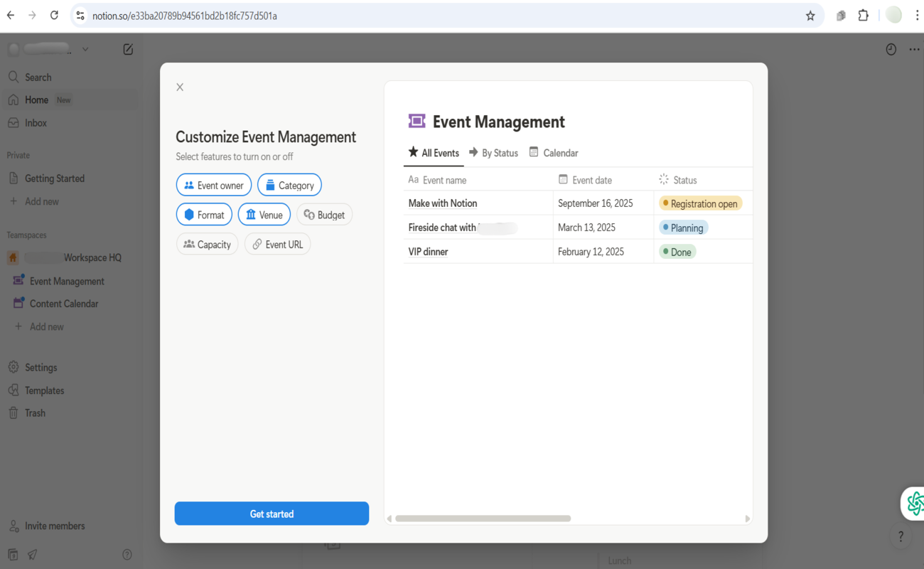Toggle the Event URL feature
The image size is (924, 569).
pyautogui.click(x=277, y=244)
